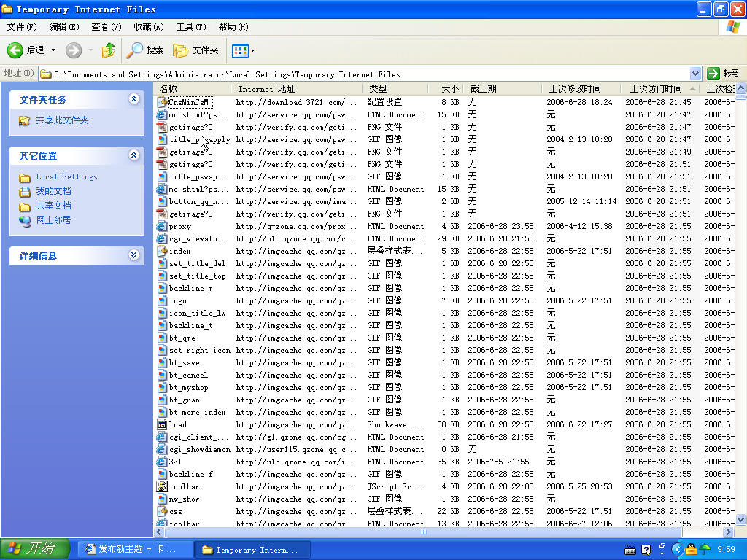Click the address path input field

365,74
